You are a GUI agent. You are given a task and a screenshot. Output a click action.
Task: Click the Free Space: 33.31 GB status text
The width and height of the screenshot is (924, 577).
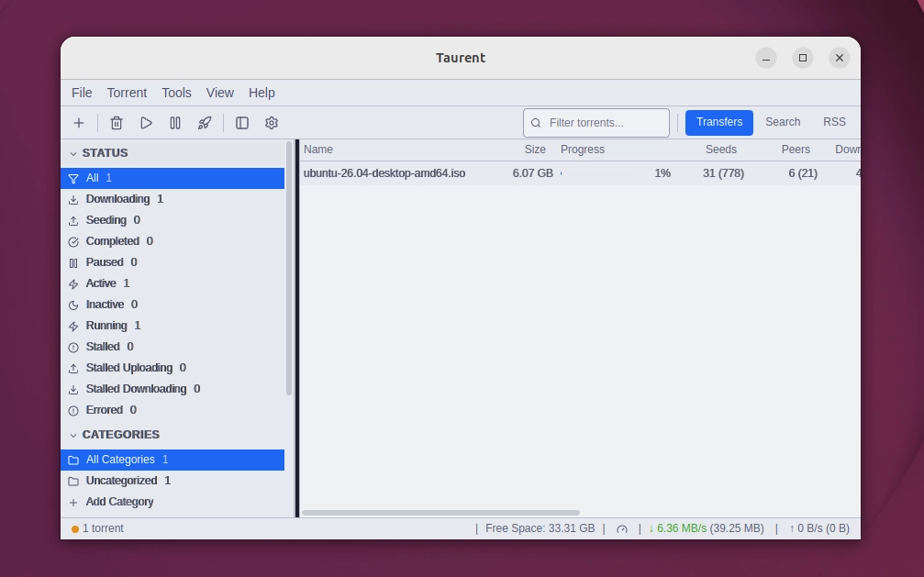(540, 528)
